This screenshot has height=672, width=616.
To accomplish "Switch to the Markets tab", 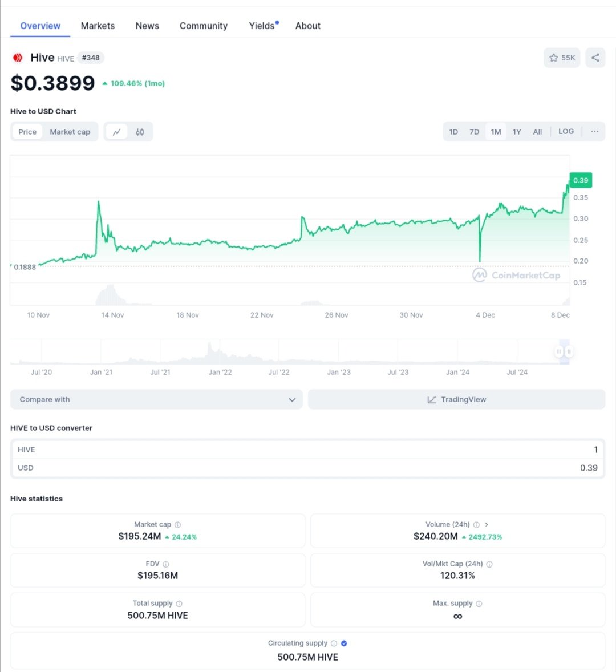I will 98,26.
